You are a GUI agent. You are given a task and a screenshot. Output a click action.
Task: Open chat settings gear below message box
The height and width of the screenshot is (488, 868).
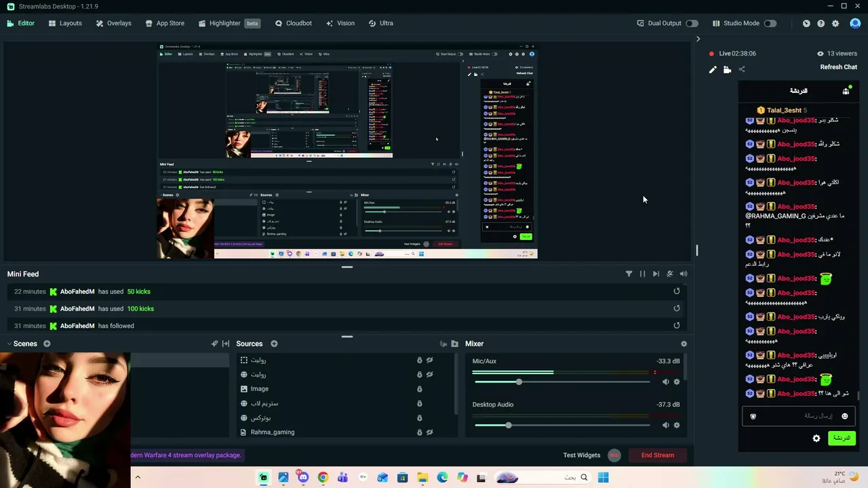coord(816,439)
